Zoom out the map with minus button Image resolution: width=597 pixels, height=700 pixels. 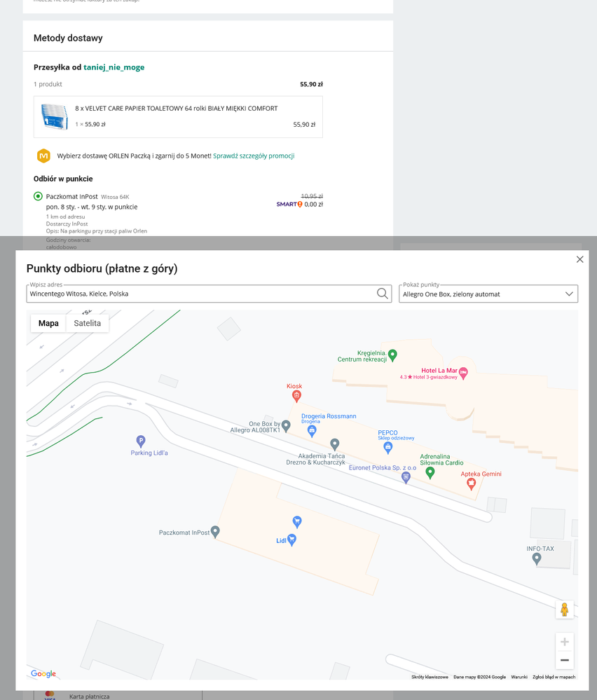pos(564,660)
